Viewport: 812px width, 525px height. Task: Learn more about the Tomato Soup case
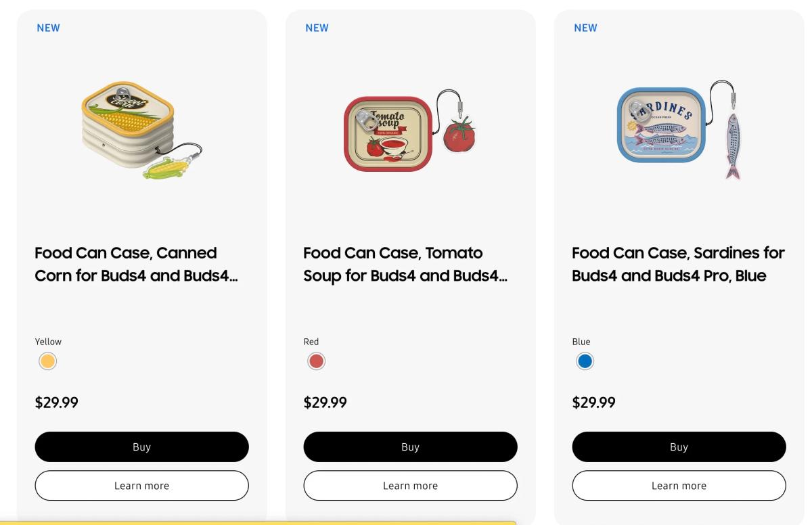(410, 486)
